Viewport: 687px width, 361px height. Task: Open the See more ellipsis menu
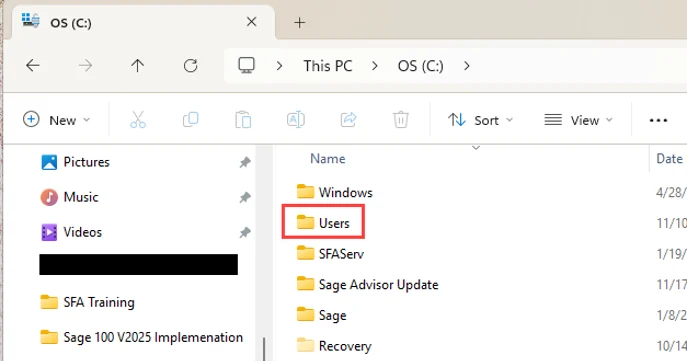(x=658, y=120)
